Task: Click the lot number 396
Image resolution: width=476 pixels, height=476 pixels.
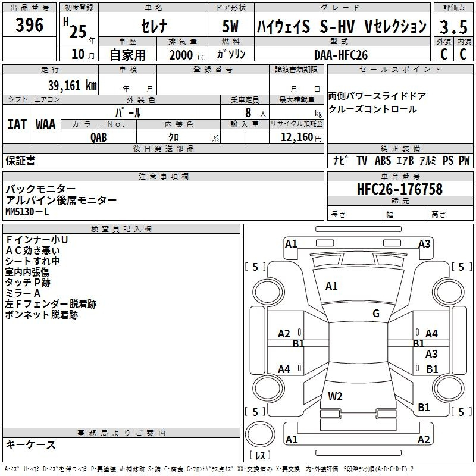Action: pyautogui.click(x=30, y=26)
